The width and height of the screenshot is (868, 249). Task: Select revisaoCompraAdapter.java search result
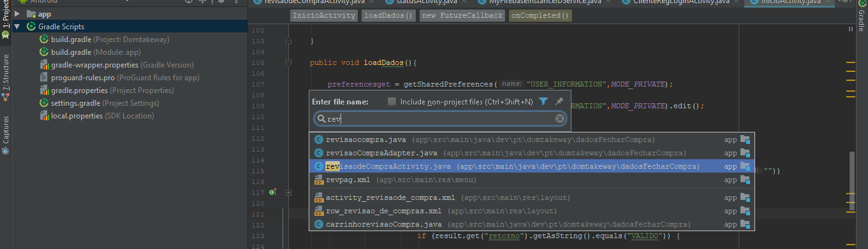pos(532,153)
